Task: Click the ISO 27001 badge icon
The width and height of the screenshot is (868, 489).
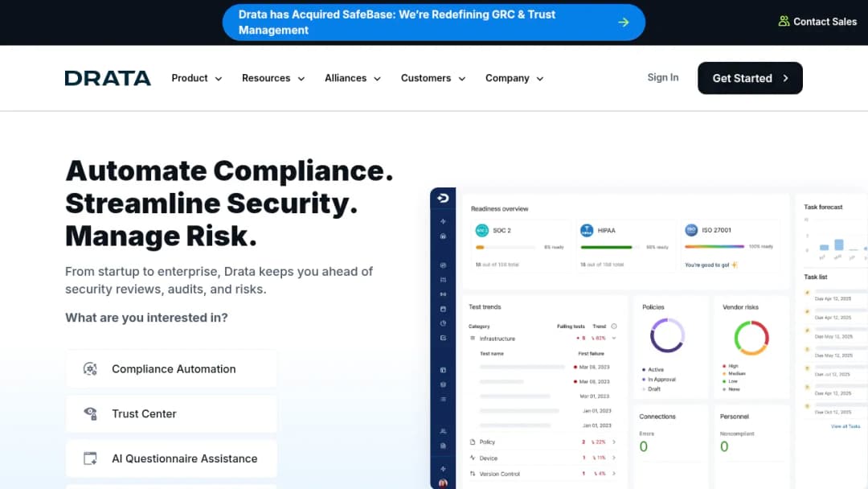Action: click(x=691, y=230)
